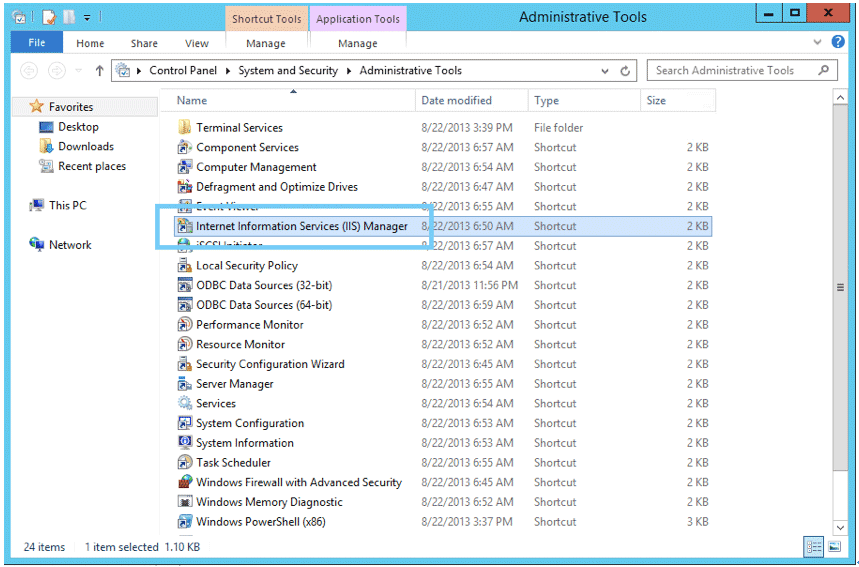Select Desktop in the navigation pane
The image size is (859, 567).
[78, 127]
